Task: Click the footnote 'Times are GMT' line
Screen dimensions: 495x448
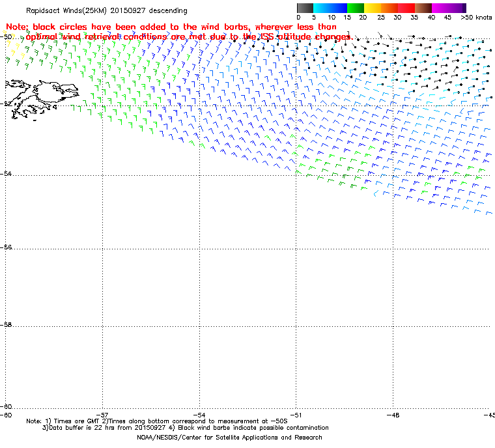Action: (157, 421)
